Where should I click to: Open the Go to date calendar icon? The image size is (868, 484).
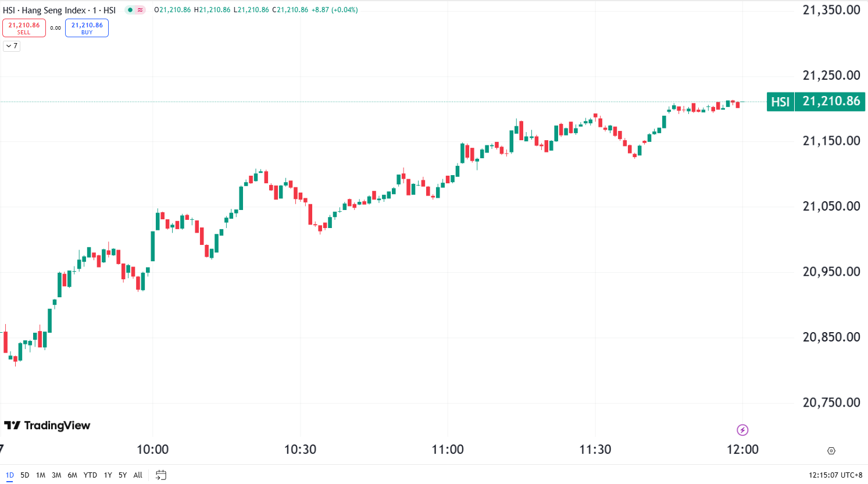[161, 475]
